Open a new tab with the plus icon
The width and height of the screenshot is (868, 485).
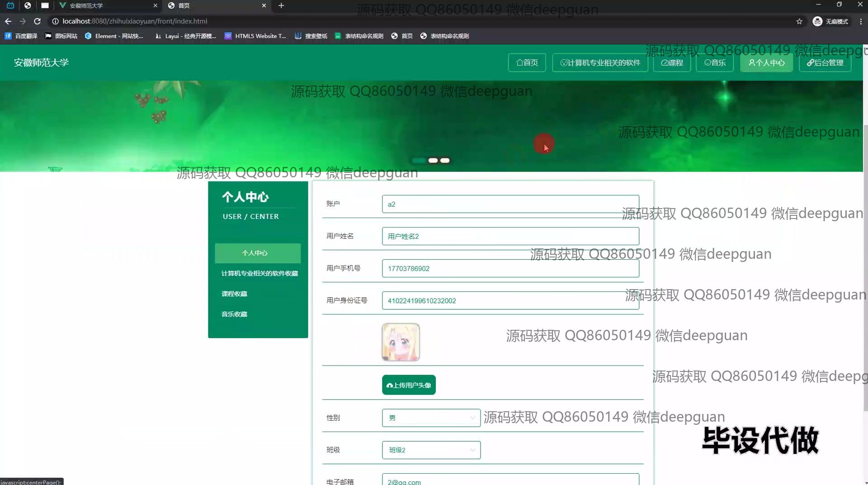click(281, 5)
